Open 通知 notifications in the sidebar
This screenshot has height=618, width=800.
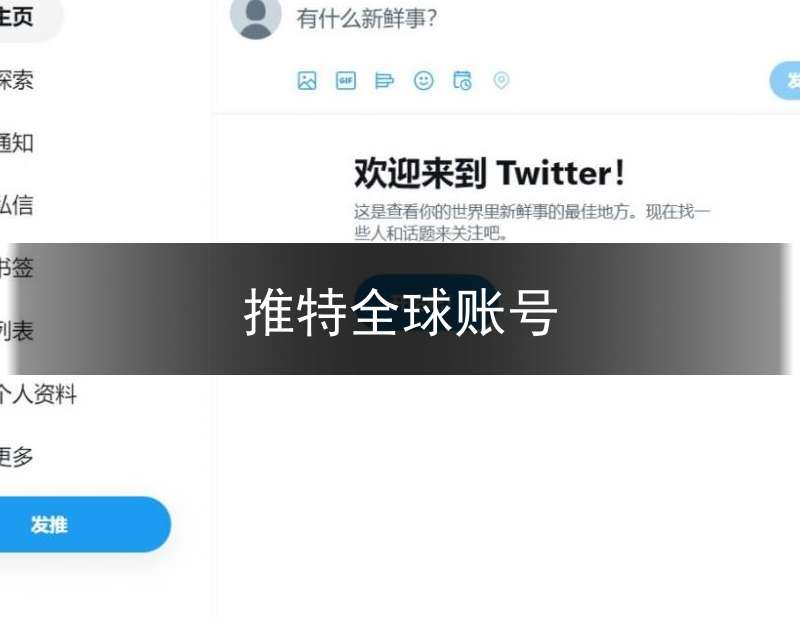(16, 143)
